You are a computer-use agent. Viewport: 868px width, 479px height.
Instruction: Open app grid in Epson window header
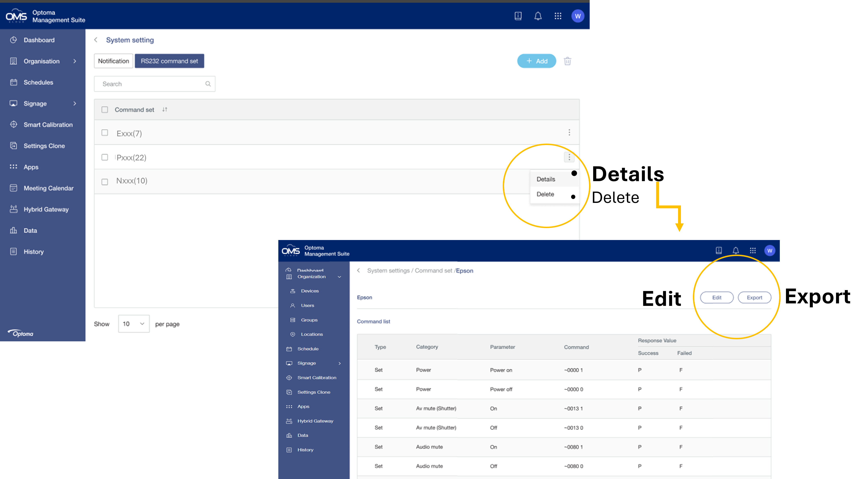(x=753, y=250)
